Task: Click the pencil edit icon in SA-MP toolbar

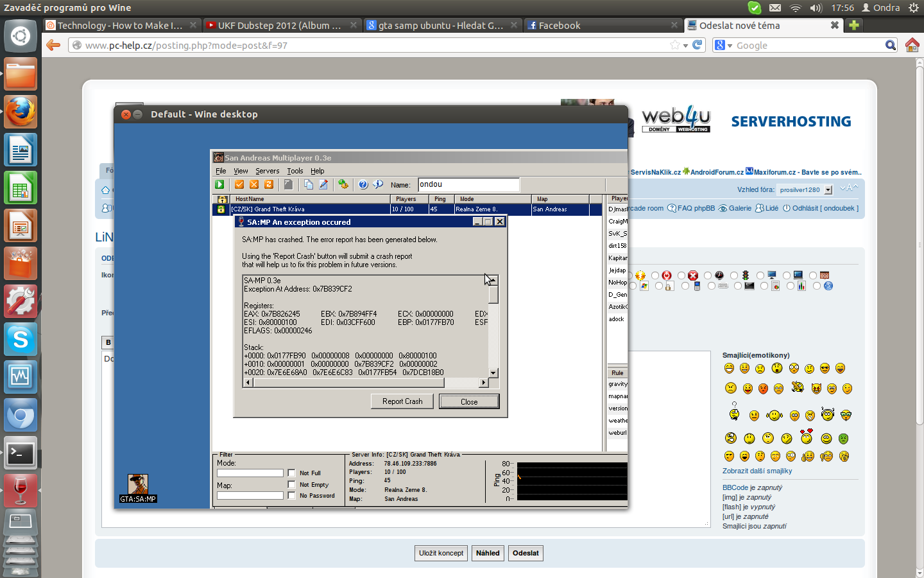Action: click(323, 184)
